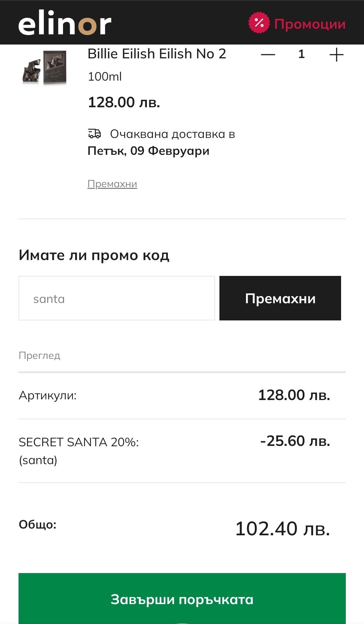Click the SECRET SANTA 20% discount label

click(x=79, y=442)
